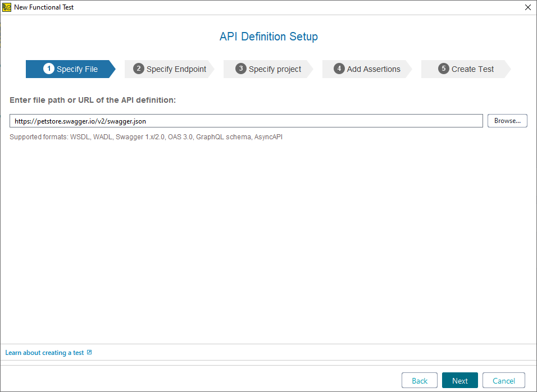
Task: Click the Back button
Action: click(x=419, y=380)
